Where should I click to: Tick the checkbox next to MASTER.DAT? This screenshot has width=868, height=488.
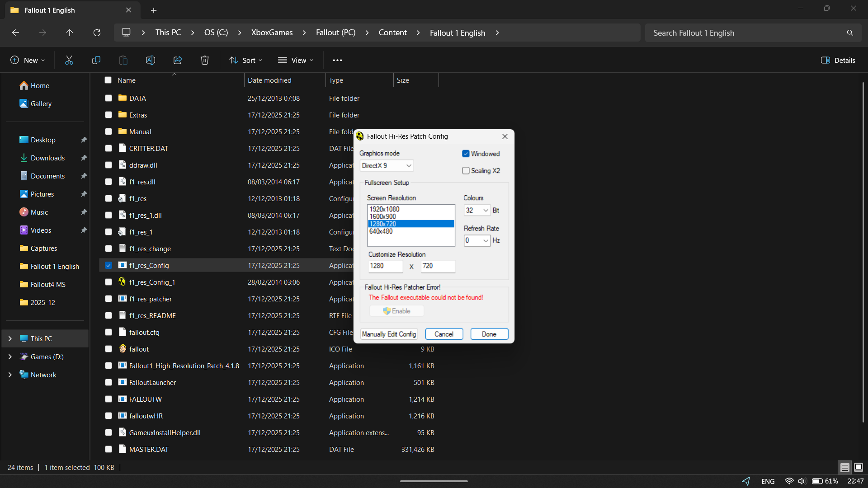(x=108, y=449)
